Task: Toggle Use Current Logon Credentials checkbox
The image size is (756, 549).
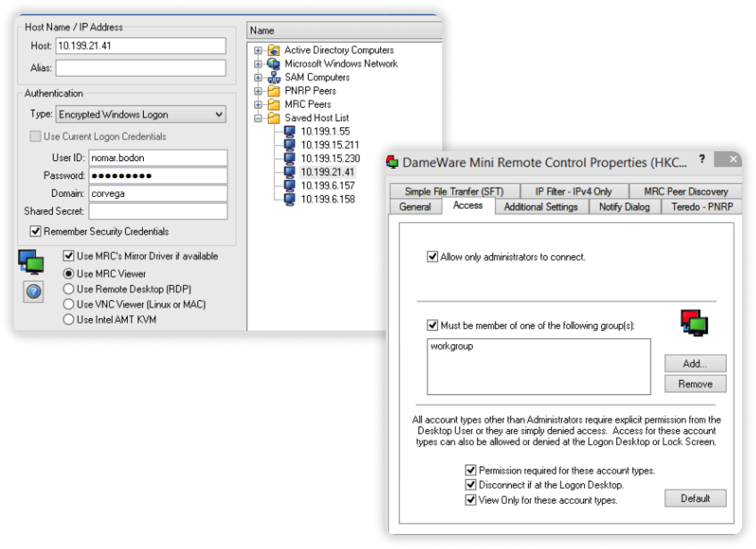Action: click(x=36, y=136)
